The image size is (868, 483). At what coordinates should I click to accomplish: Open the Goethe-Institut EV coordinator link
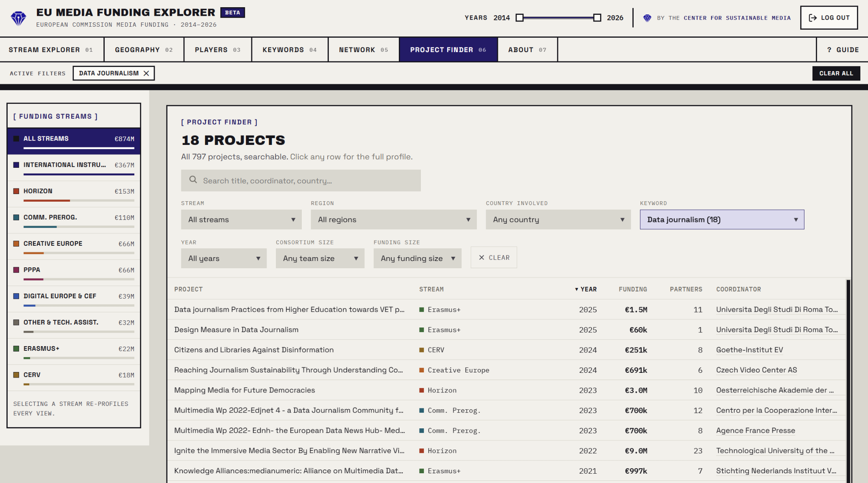[x=749, y=350]
